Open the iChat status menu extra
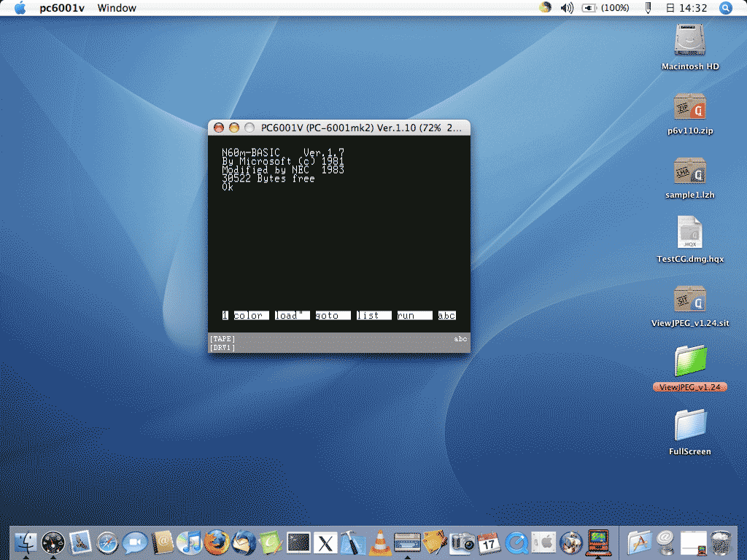The width and height of the screenshot is (747, 560). pos(546,8)
